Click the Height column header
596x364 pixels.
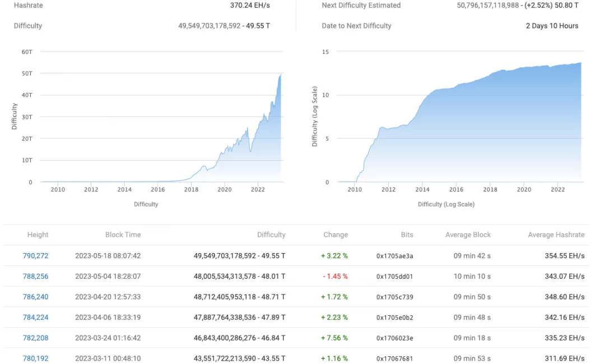point(38,235)
